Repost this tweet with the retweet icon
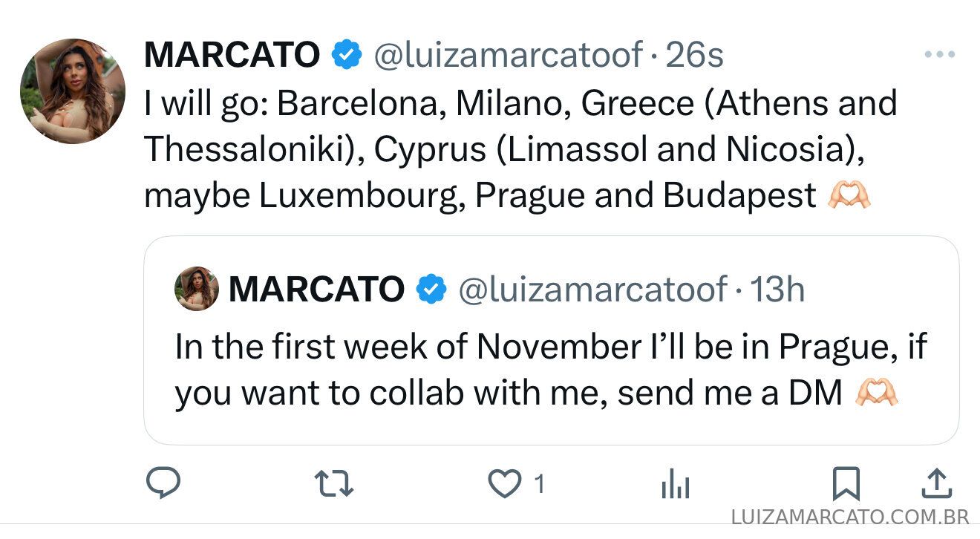Screen dimensions: 980x539 [x=333, y=484]
